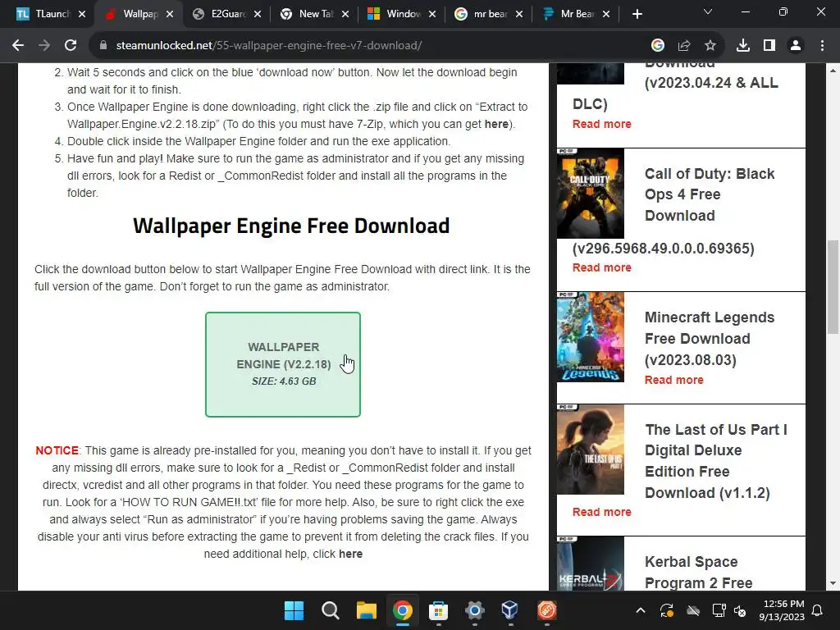Viewport: 840px width, 630px height.
Task: Click the forward navigation arrow
Action: [44, 46]
